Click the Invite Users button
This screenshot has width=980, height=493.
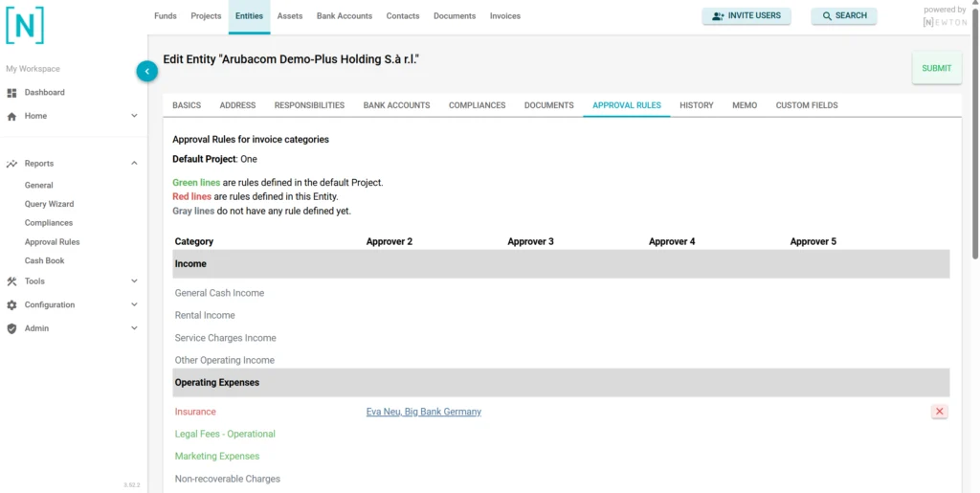tap(746, 16)
